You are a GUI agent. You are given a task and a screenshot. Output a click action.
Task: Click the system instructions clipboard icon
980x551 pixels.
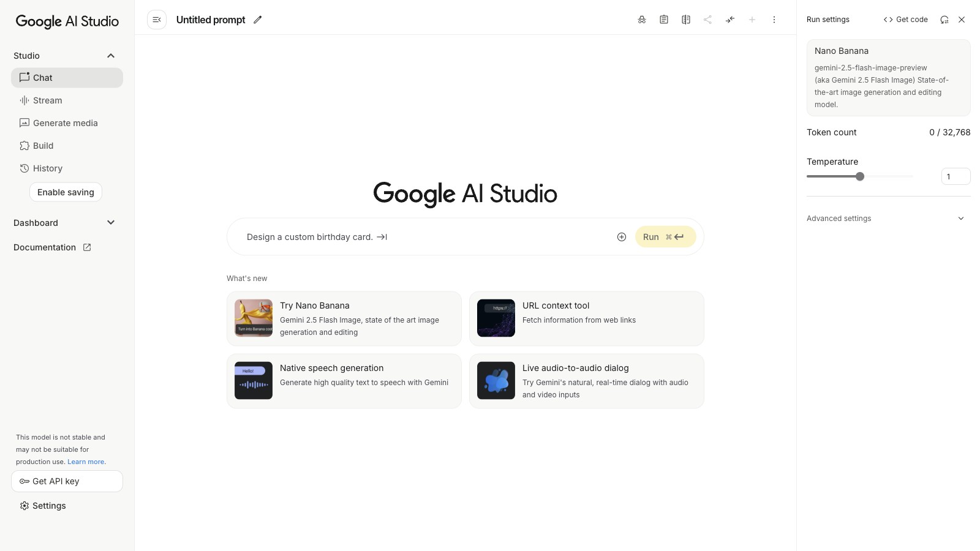(x=663, y=20)
